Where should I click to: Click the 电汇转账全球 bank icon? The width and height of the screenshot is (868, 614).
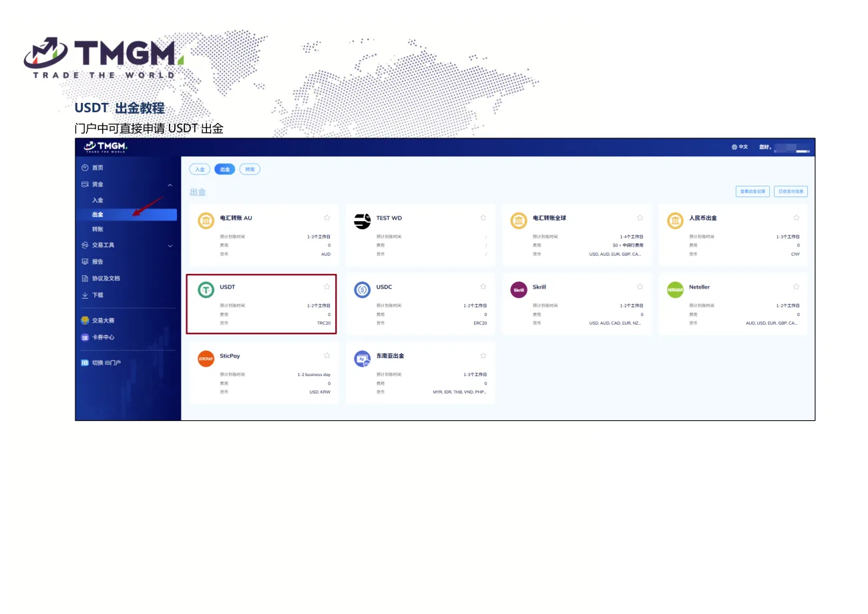519,221
